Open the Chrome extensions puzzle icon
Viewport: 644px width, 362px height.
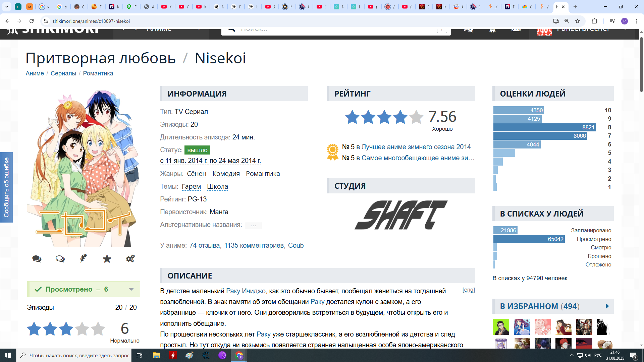594,21
